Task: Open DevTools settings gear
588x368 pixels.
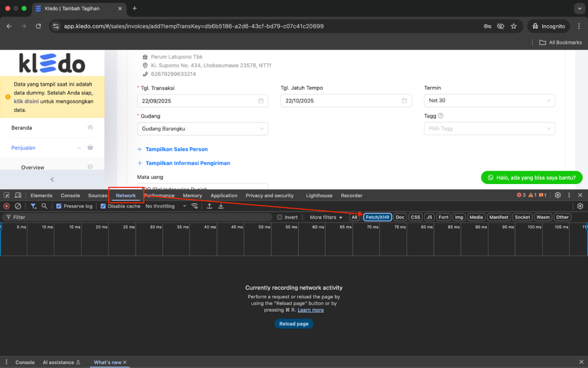Action: (558, 195)
